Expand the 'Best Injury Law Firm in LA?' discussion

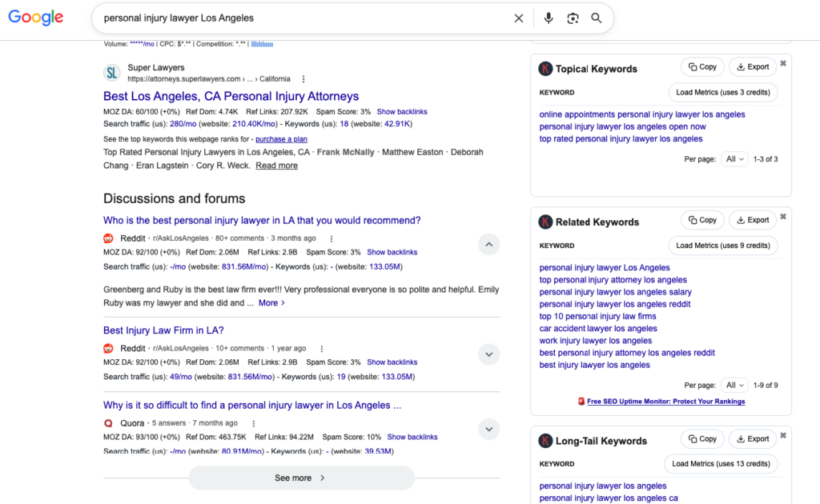488,354
